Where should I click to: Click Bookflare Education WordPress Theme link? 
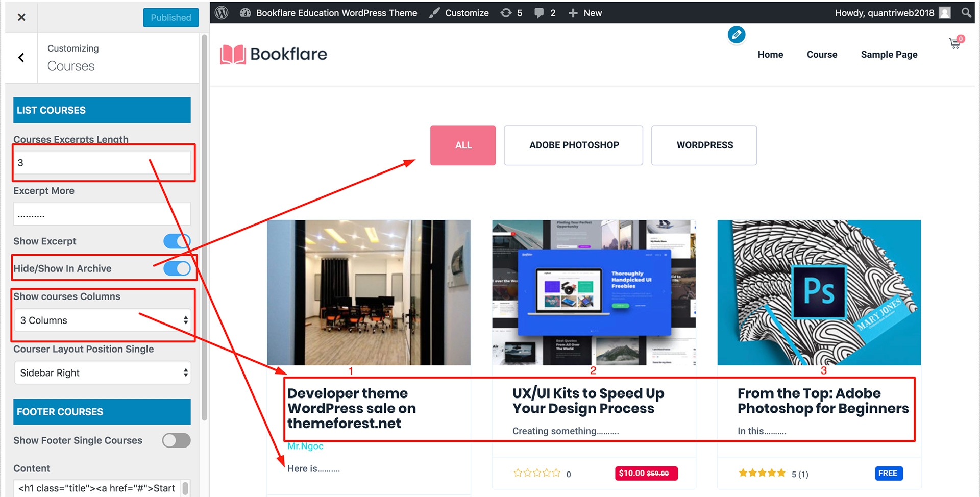point(336,13)
